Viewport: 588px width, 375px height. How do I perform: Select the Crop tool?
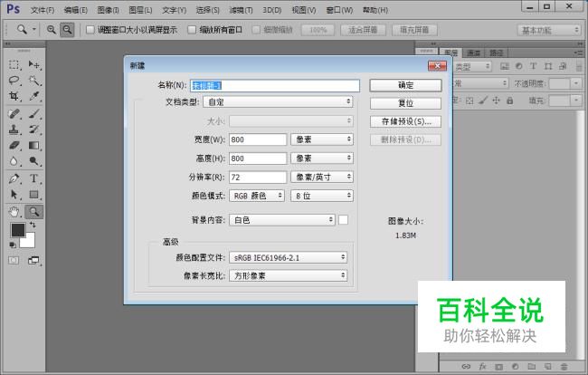(x=14, y=96)
